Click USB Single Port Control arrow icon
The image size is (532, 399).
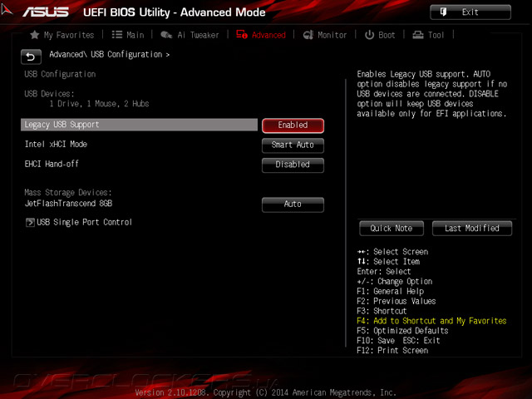pos(30,223)
